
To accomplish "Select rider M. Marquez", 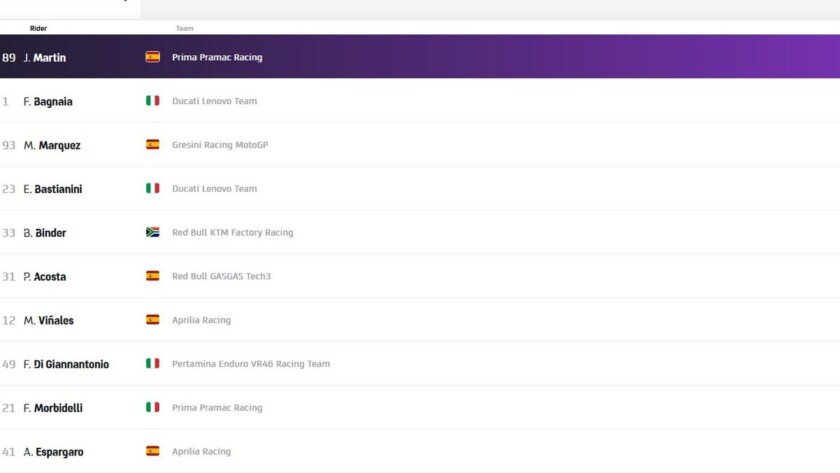I will (51, 146).
